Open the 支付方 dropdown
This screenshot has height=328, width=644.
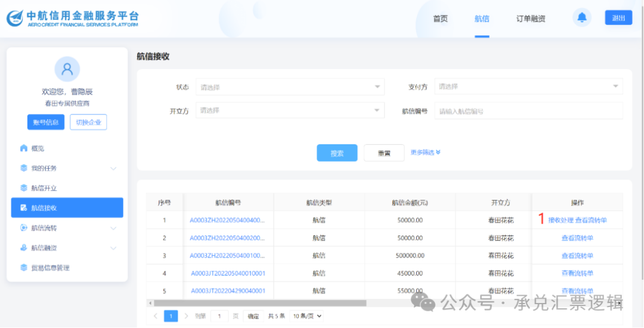(528, 86)
